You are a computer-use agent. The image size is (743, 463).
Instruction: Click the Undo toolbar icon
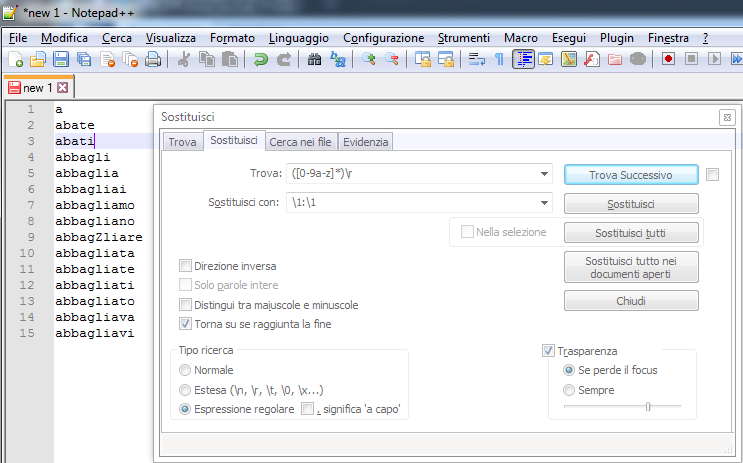[260, 59]
